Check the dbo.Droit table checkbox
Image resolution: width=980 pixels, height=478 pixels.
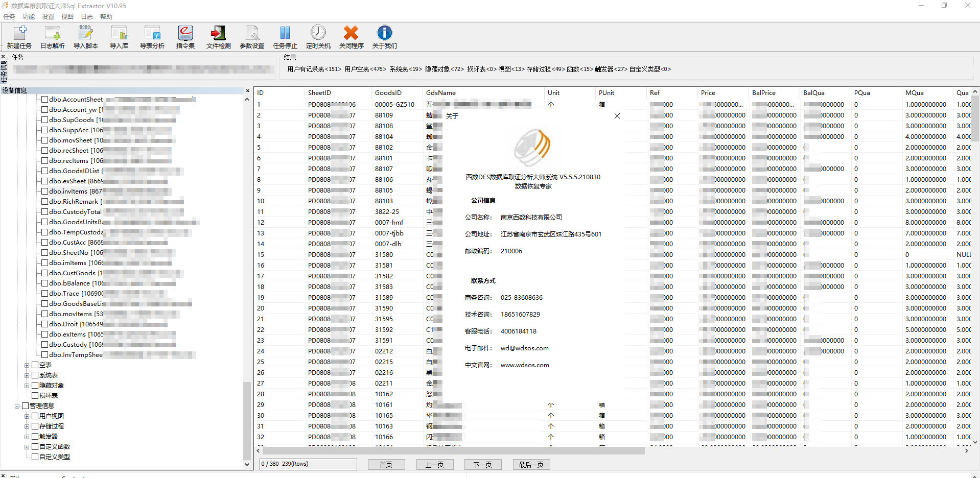(45, 324)
